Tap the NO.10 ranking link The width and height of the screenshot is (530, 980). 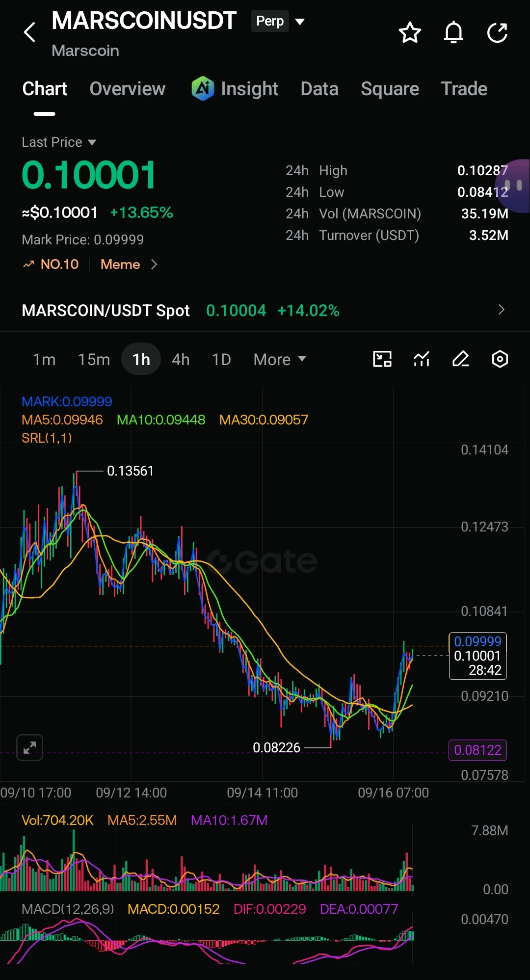pos(59,265)
